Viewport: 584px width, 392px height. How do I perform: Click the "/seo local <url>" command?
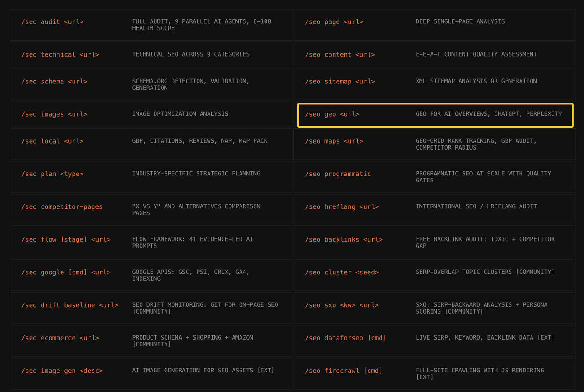pos(52,141)
